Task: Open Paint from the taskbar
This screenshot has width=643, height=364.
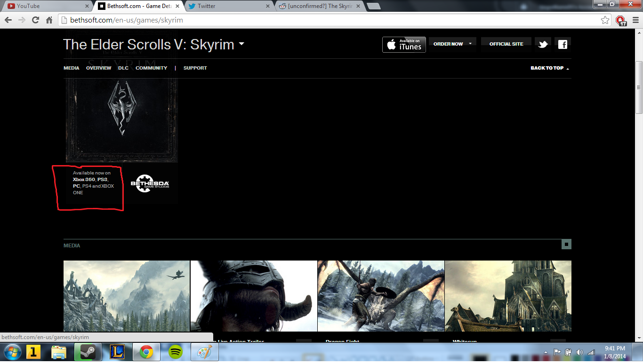Action: (x=204, y=352)
